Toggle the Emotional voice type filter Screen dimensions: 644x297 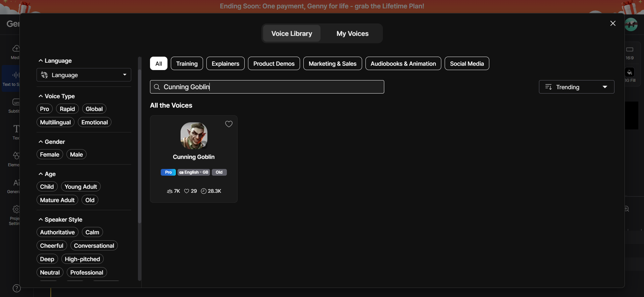click(95, 122)
